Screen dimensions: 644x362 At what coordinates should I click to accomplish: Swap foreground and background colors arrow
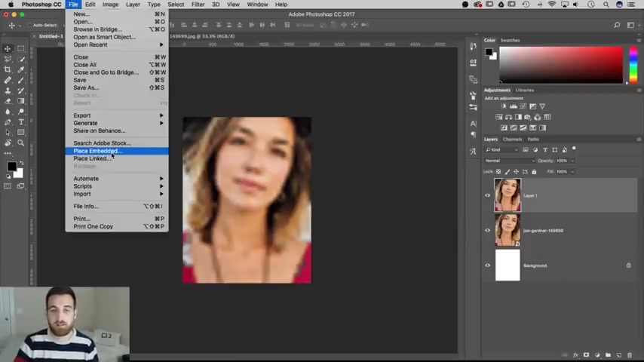coord(21,163)
